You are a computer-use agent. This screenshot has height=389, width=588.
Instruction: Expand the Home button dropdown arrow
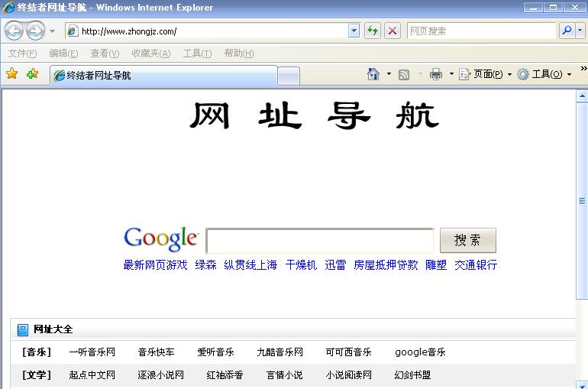point(389,74)
